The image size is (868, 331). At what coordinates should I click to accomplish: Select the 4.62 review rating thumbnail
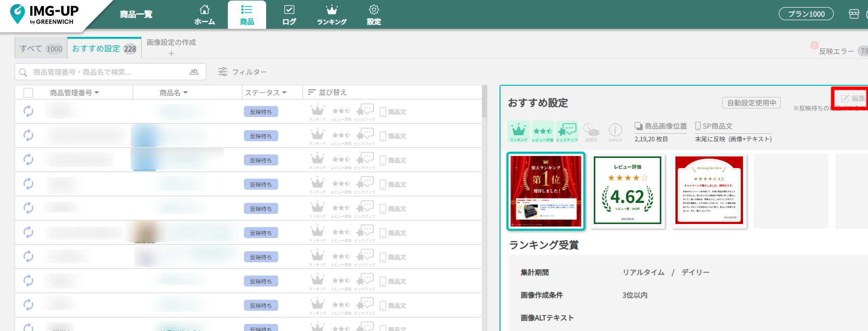pos(627,190)
